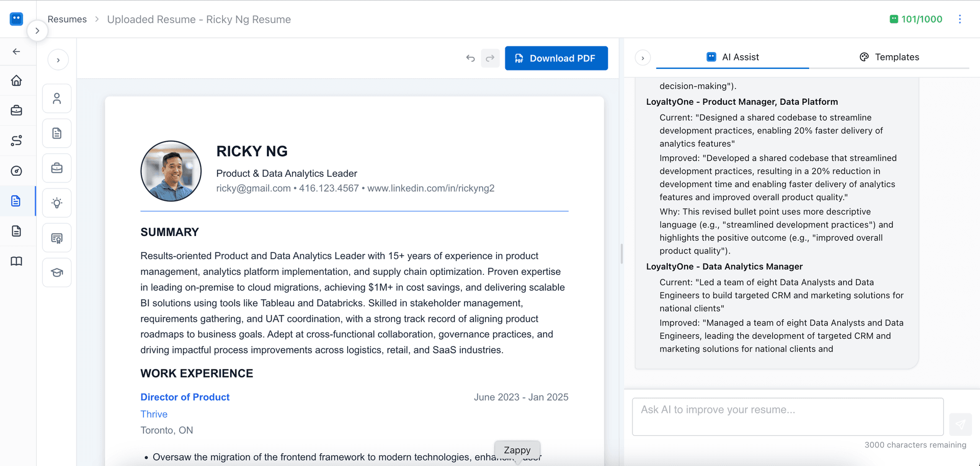Open the Resumes breadcrumb link

67,19
